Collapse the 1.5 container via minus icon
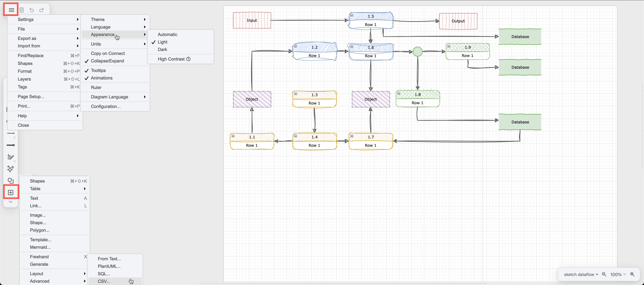 [x=352, y=15]
